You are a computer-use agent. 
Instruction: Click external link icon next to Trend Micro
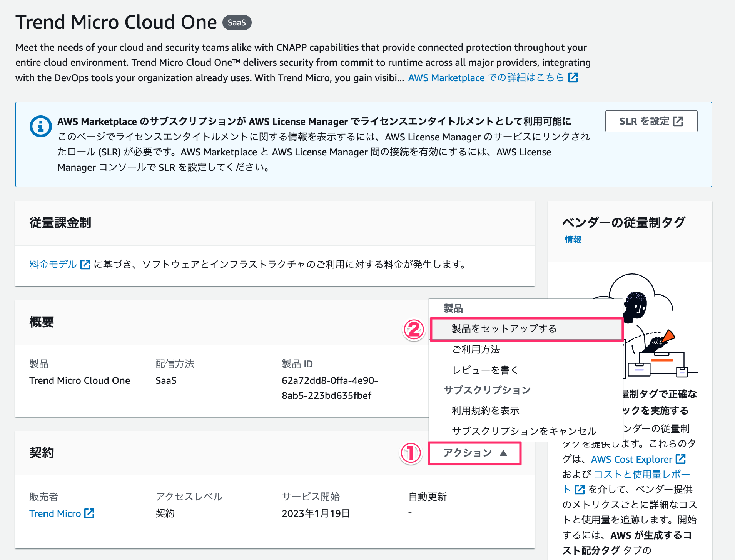coord(90,513)
